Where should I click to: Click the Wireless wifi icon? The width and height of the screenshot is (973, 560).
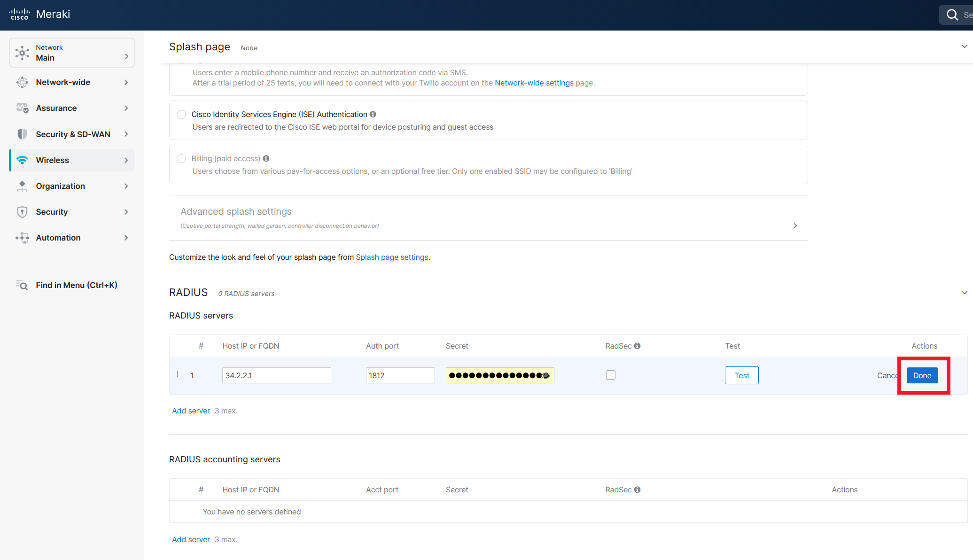tap(22, 160)
